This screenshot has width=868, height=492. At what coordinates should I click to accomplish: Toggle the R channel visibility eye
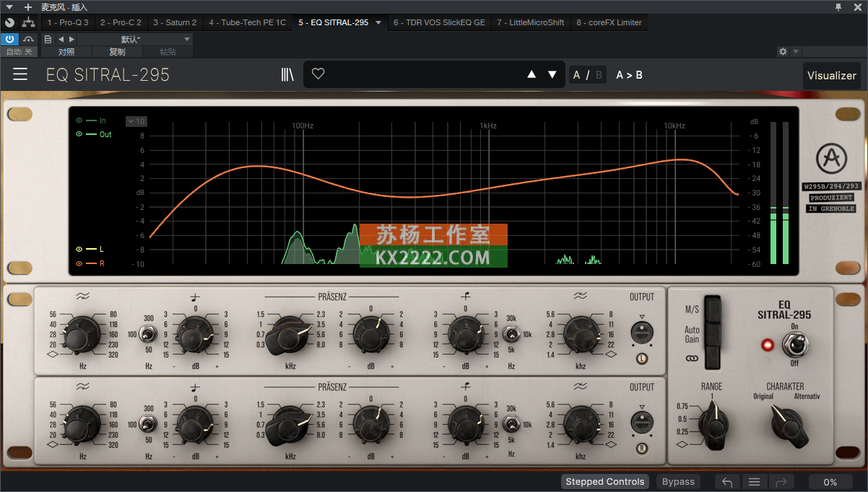(79, 263)
